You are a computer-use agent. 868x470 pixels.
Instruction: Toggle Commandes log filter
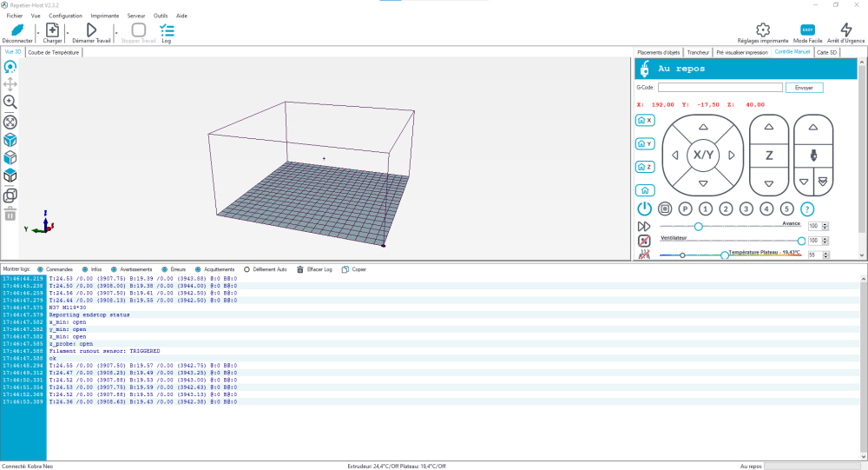pyautogui.click(x=40, y=269)
